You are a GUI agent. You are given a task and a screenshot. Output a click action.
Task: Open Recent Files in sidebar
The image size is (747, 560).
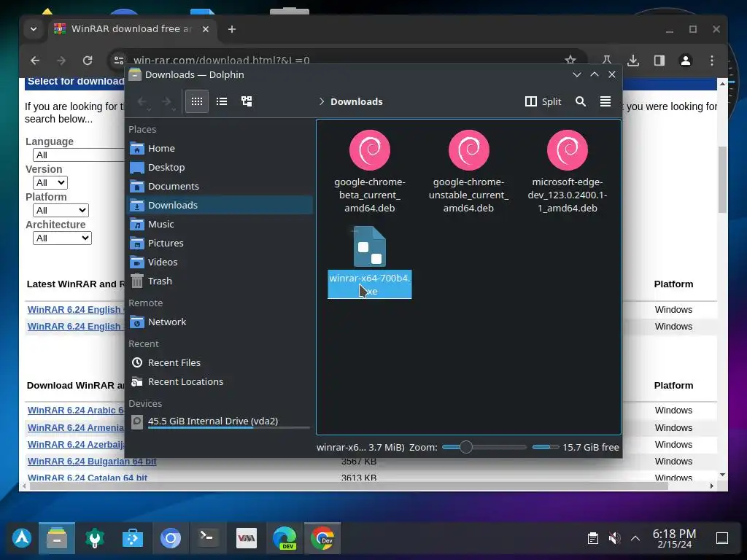(x=220, y=363)
